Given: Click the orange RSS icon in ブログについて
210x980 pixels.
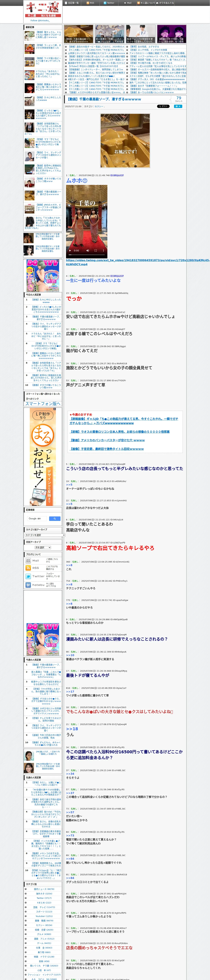Looking at the screenshot, I should (28, 568).
